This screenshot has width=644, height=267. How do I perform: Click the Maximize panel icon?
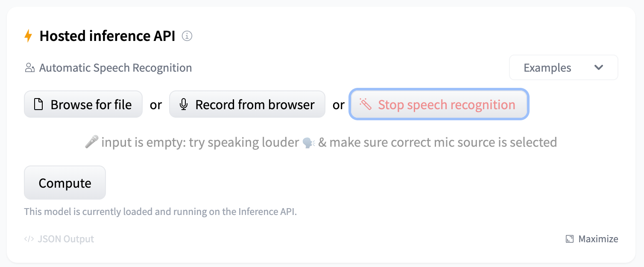(569, 239)
